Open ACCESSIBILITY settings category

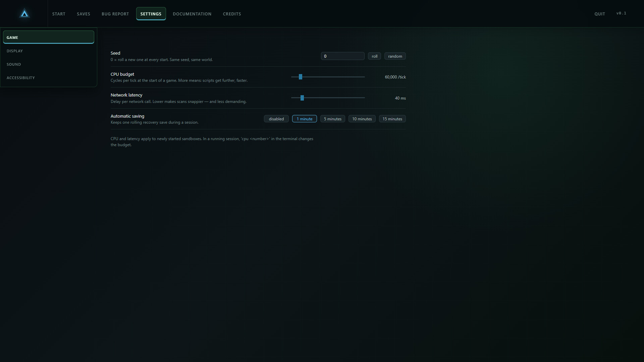pos(49,77)
